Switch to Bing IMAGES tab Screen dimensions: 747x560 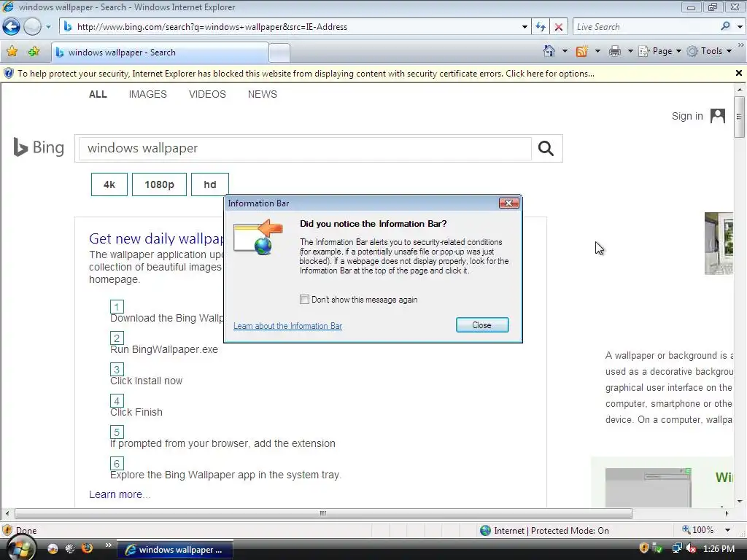point(147,94)
